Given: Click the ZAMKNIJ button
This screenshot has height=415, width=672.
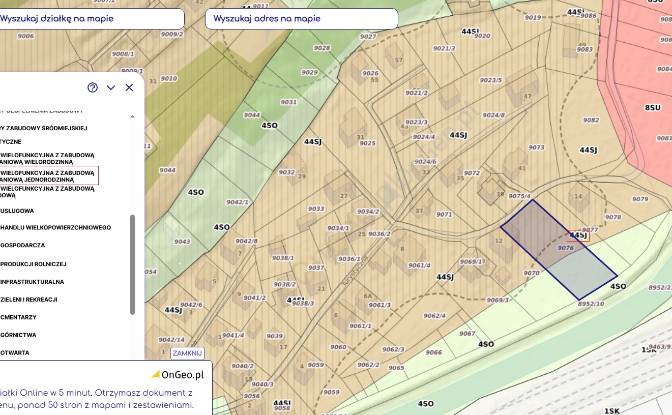Looking at the screenshot, I should (187, 353).
